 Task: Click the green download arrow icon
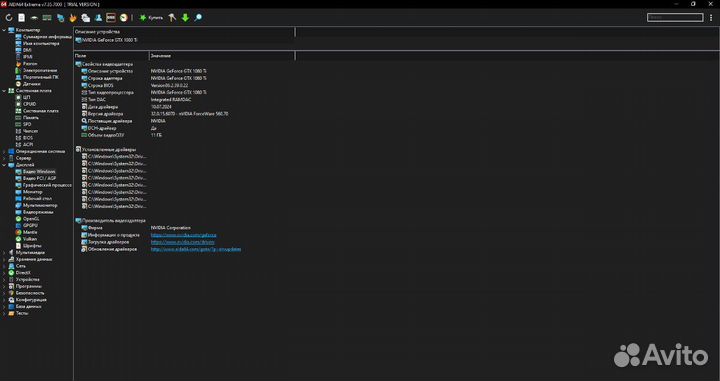click(185, 17)
